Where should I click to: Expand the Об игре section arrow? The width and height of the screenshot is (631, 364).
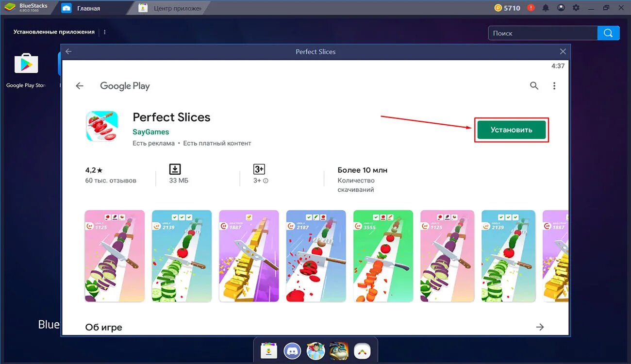coord(540,327)
